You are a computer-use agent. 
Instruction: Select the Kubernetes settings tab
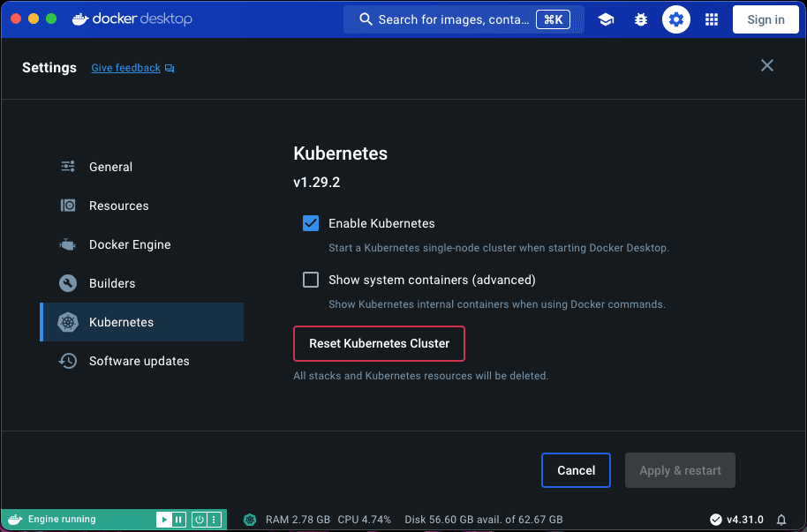click(141, 322)
